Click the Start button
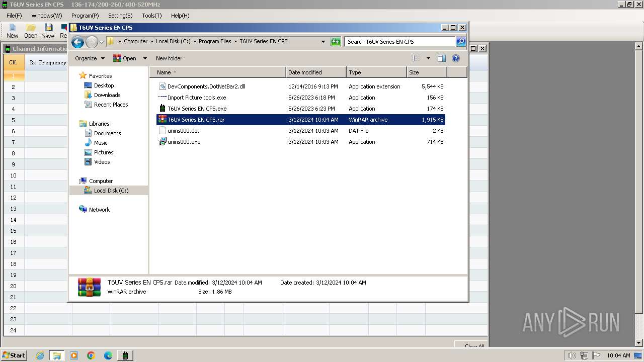The width and height of the screenshot is (644, 362). (x=14, y=355)
